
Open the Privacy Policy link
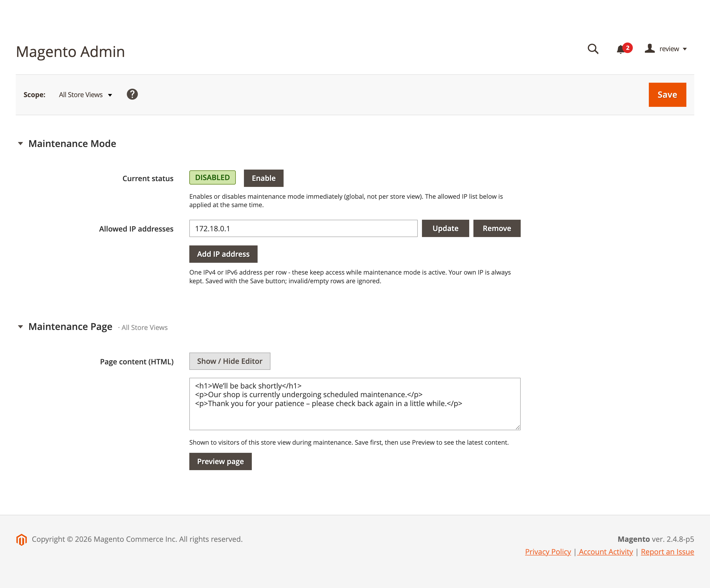pos(548,552)
